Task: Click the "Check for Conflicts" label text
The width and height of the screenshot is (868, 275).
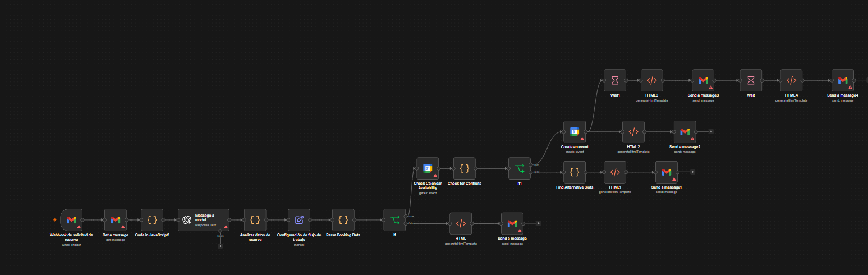Action: pyautogui.click(x=465, y=184)
